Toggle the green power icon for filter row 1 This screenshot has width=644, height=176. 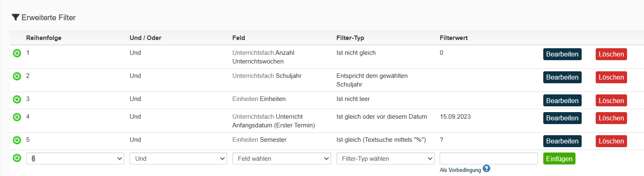point(17,53)
